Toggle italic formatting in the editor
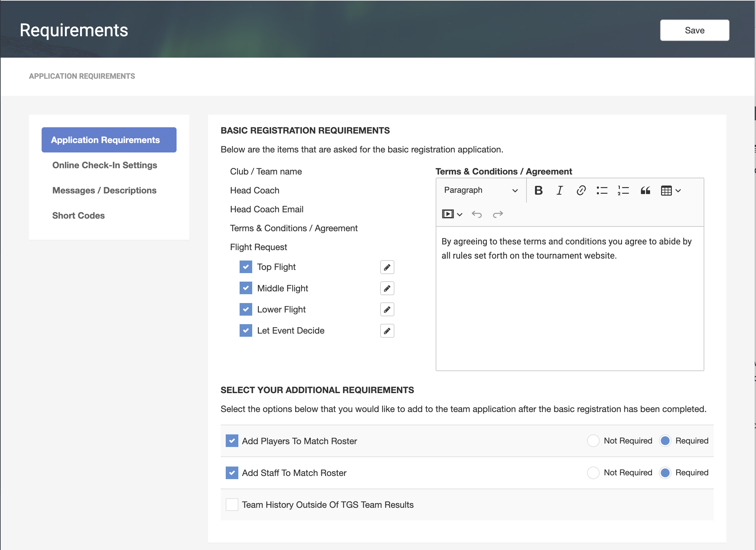The height and width of the screenshot is (550, 756). click(559, 190)
